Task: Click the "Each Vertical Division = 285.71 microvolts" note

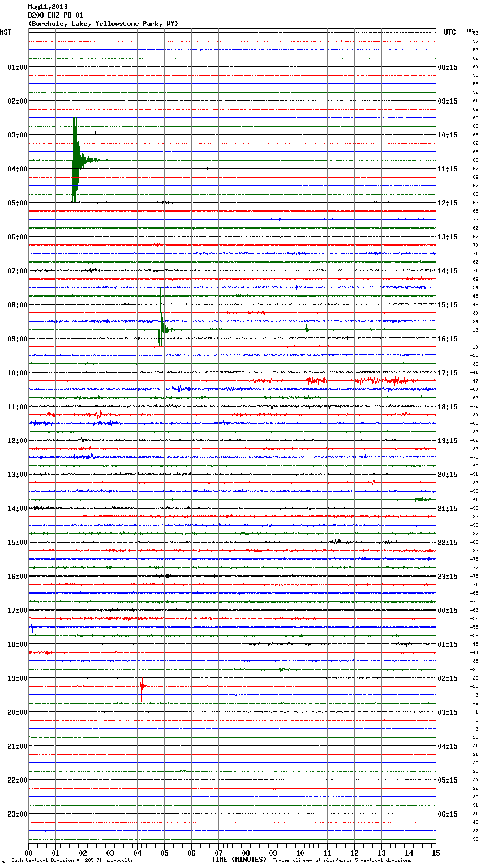Action: coord(72,860)
